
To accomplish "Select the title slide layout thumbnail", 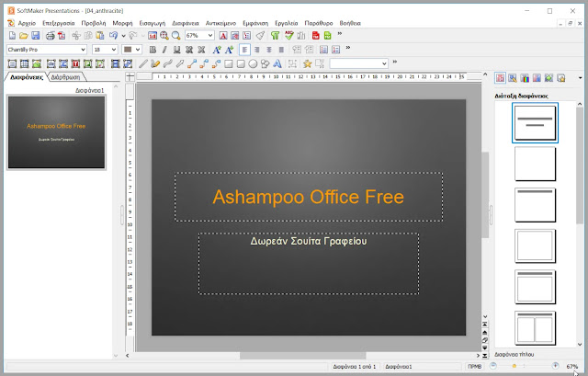I will pyautogui.click(x=535, y=122).
